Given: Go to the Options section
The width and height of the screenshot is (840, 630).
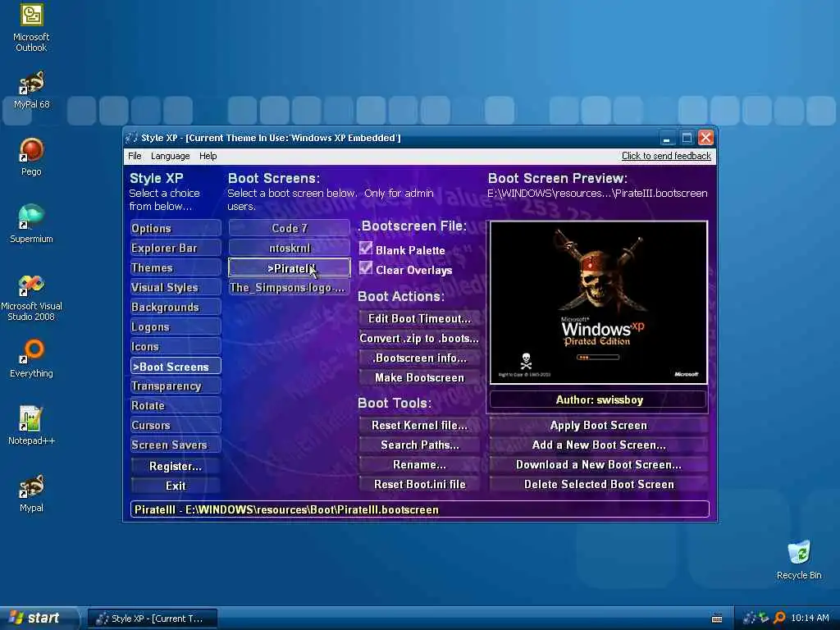Looking at the screenshot, I should coord(176,228).
